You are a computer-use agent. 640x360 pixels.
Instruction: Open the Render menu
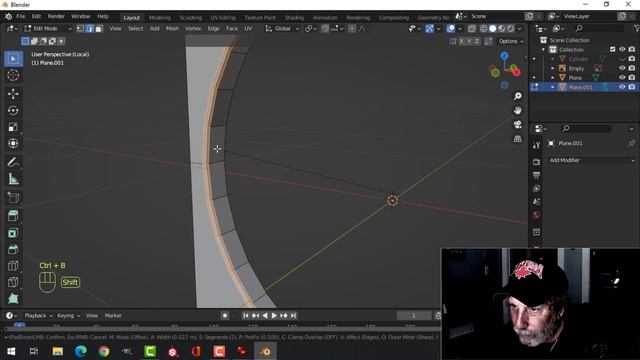[56, 16]
